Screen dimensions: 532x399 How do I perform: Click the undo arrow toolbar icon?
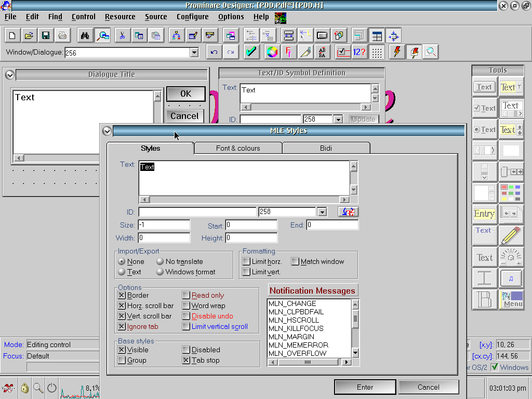[x=214, y=52]
